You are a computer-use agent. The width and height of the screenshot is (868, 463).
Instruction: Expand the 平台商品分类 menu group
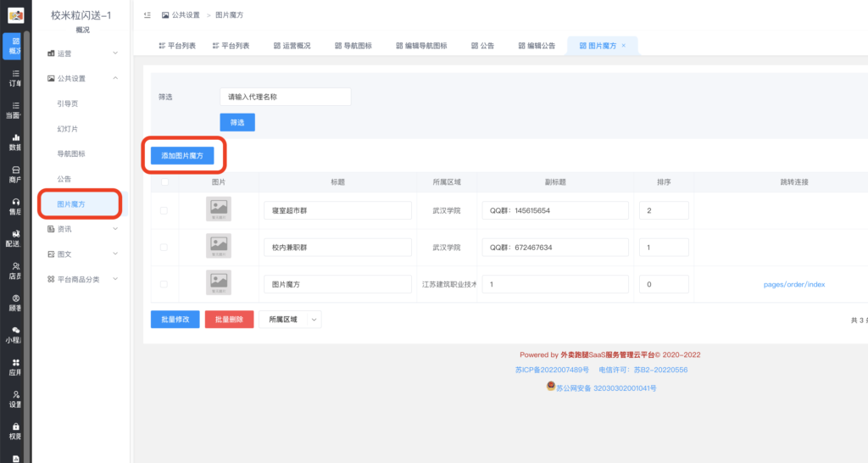[82, 279]
